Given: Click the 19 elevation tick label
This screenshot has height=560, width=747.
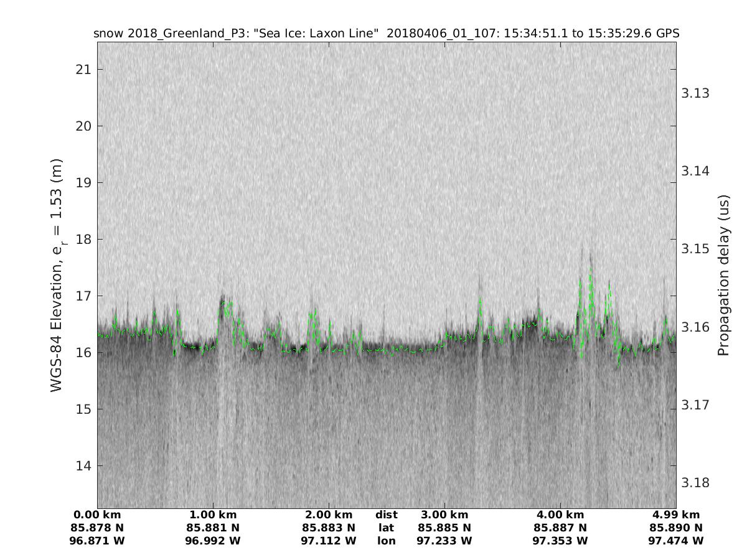Looking at the screenshot, I should (83, 183).
